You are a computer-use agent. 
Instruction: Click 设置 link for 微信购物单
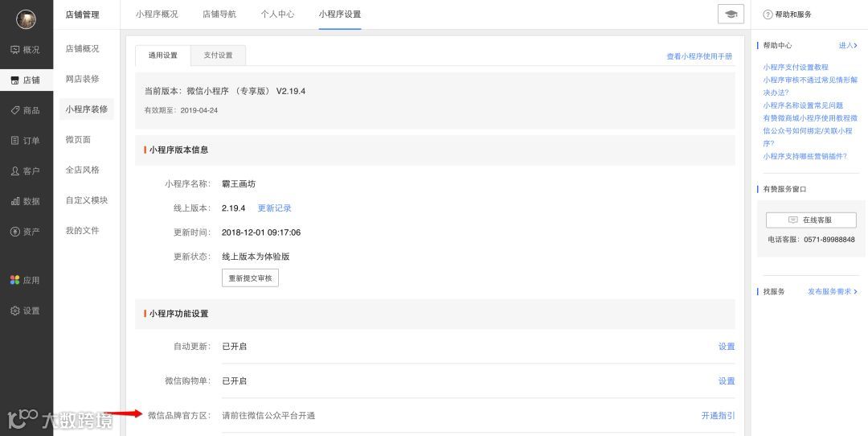click(x=727, y=381)
